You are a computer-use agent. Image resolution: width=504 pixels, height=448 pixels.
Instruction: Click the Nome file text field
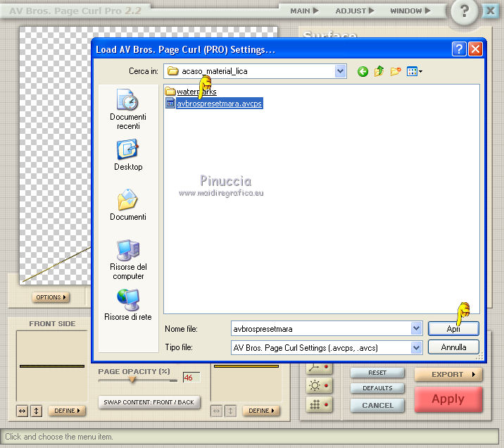(321, 328)
